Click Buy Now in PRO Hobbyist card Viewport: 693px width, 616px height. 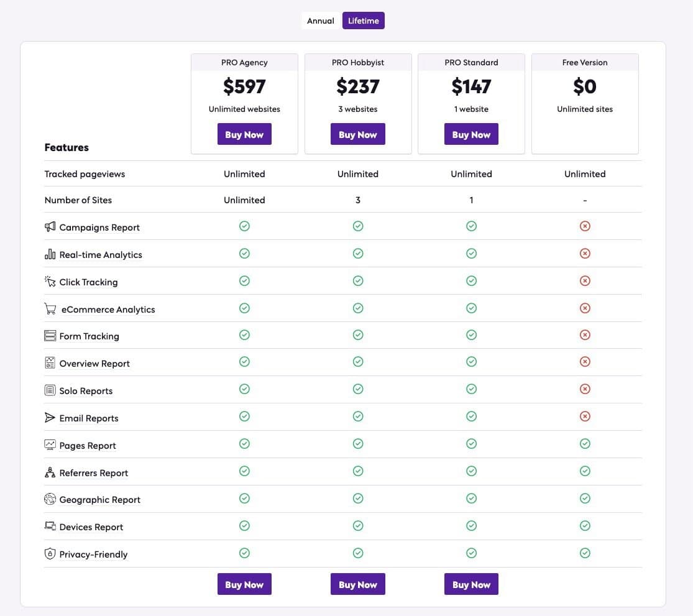(x=357, y=135)
